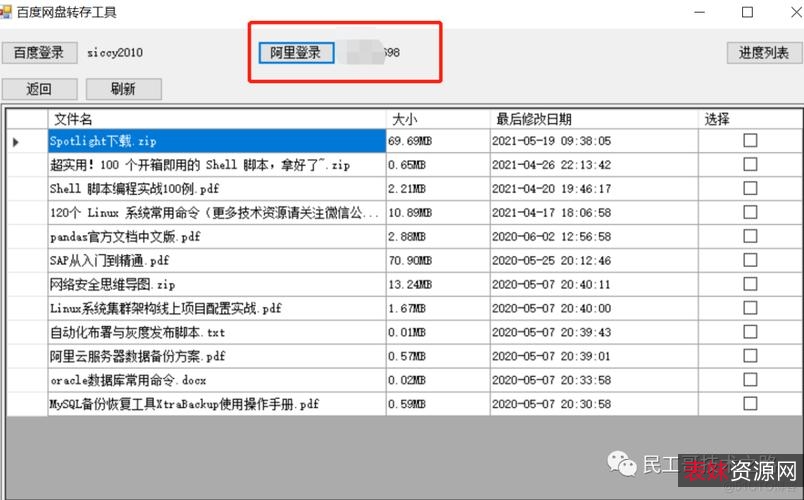Click the size cell 13.24MB
The height and width of the screenshot is (500, 804).
coord(438,285)
